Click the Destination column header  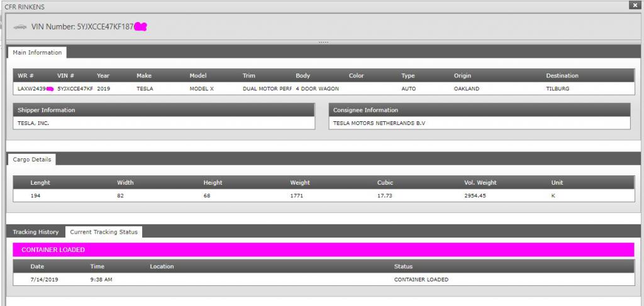pos(562,75)
